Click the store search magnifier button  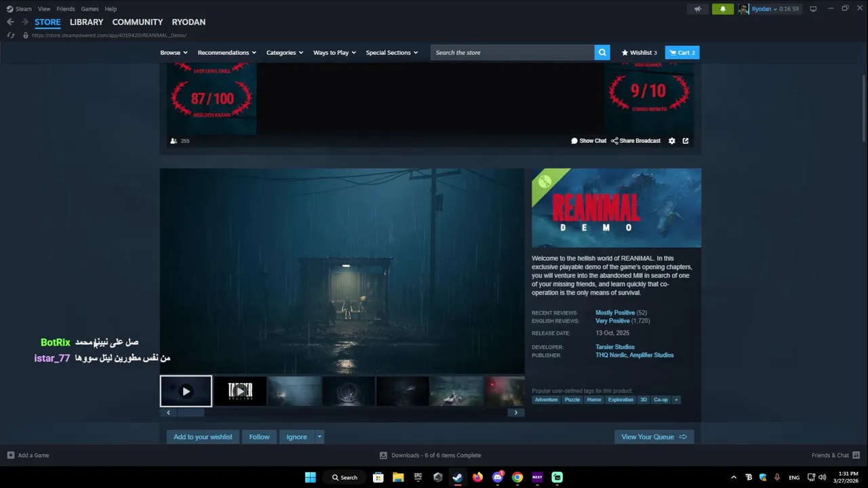coord(602,52)
